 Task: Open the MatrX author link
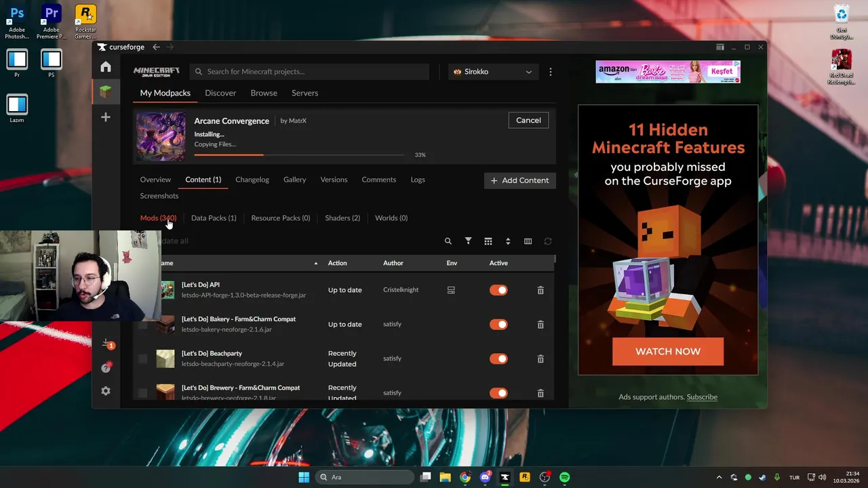click(298, 121)
